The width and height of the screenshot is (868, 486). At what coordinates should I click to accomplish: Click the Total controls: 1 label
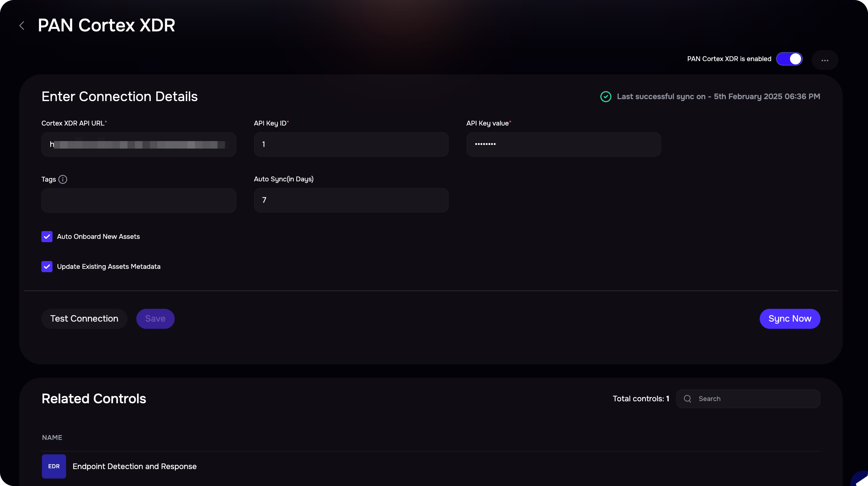pyautogui.click(x=641, y=399)
